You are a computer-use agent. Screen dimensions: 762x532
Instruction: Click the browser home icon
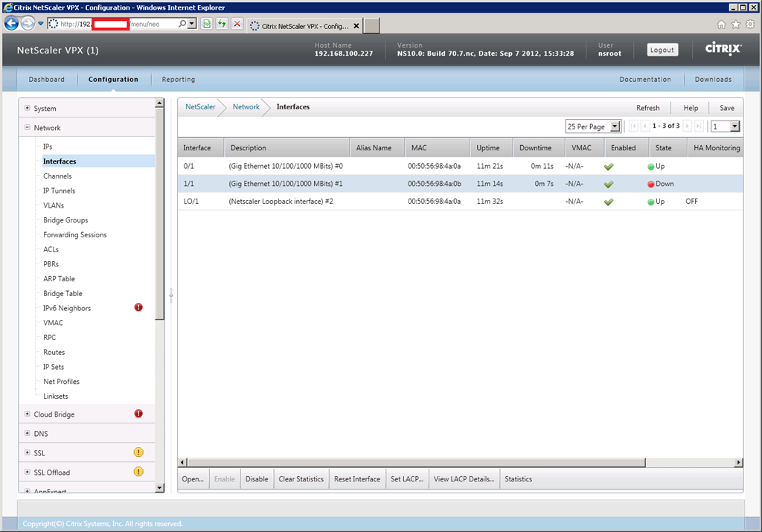(721, 25)
